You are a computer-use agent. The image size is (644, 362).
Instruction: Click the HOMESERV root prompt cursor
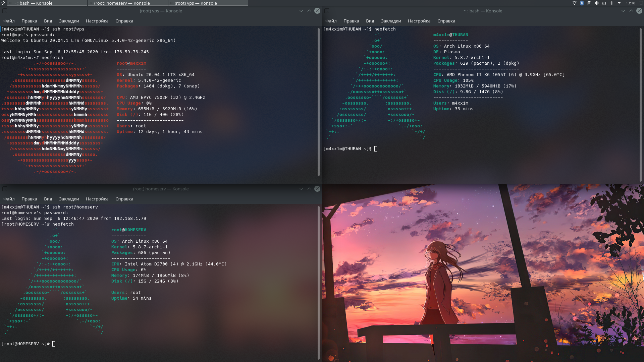pos(54,344)
